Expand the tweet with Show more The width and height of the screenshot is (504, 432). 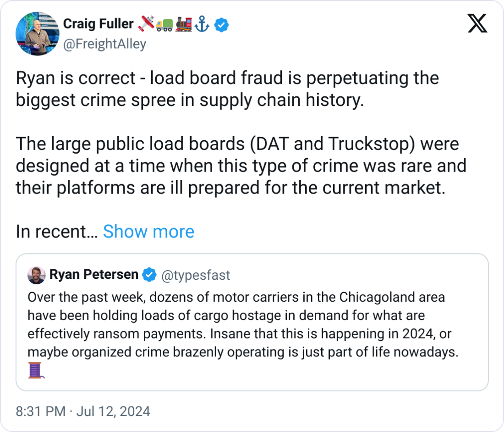[148, 232]
